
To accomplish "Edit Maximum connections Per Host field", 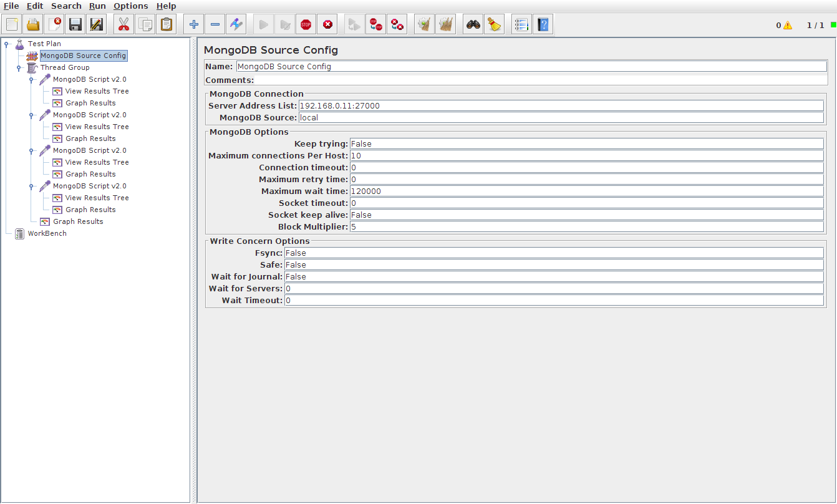I will point(587,155).
